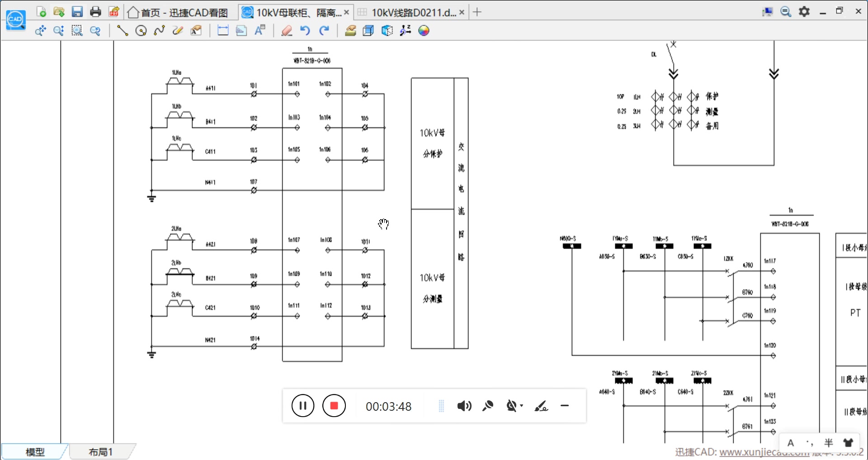The height and width of the screenshot is (460, 868).
Task: Go to the 首页 迅捷CAD看图 home tab
Action: pyautogui.click(x=178, y=12)
